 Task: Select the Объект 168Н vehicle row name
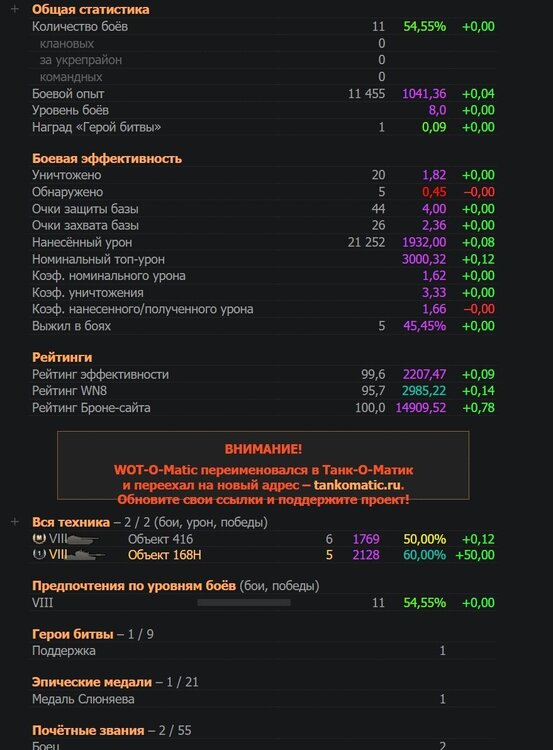tap(165, 555)
